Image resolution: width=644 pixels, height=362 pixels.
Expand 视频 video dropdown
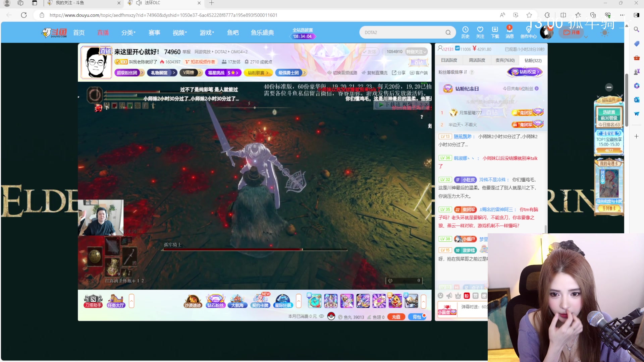[179, 33]
